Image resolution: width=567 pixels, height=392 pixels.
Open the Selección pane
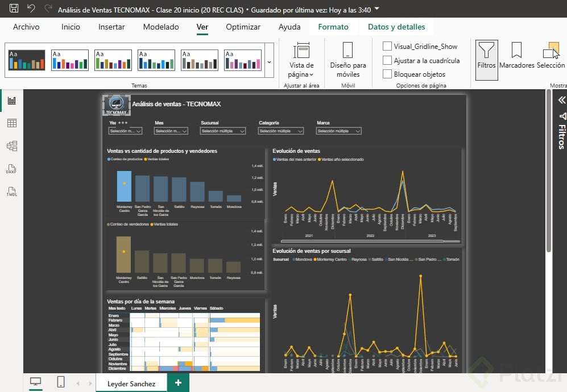tap(551, 55)
